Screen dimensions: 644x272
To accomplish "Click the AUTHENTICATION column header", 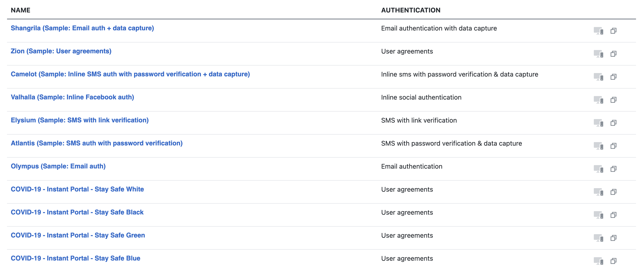I will tap(410, 10).
